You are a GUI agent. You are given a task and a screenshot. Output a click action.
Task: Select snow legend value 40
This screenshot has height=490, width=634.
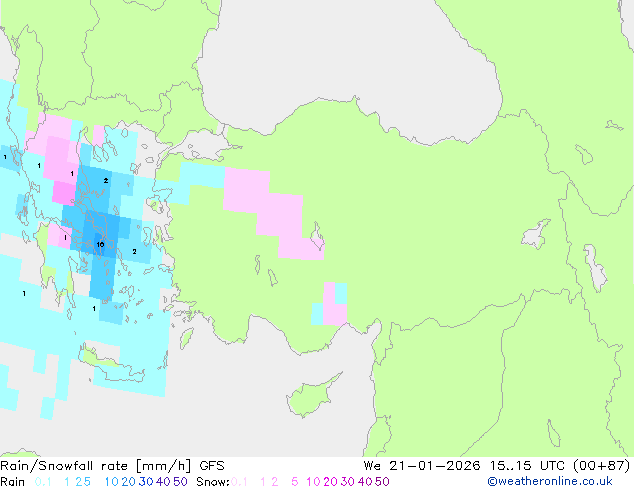tap(365, 482)
